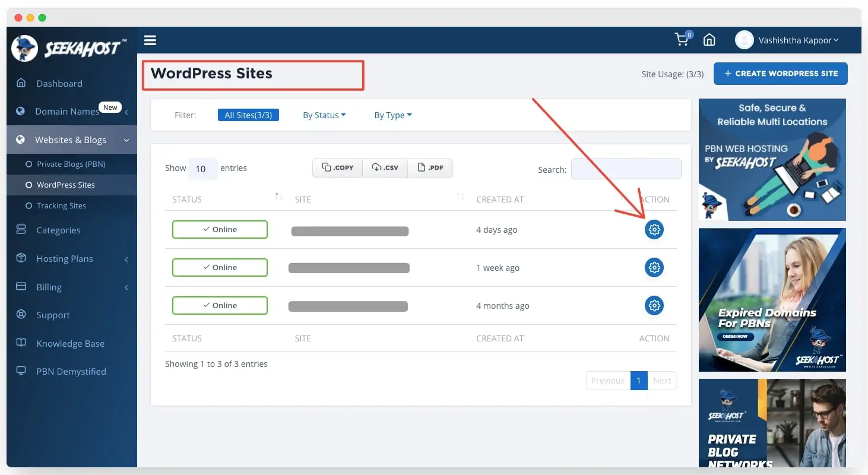The width and height of the screenshot is (868, 475).
Task: Select the All Sites(3/3) filter
Action: click(x=248, y=115)
